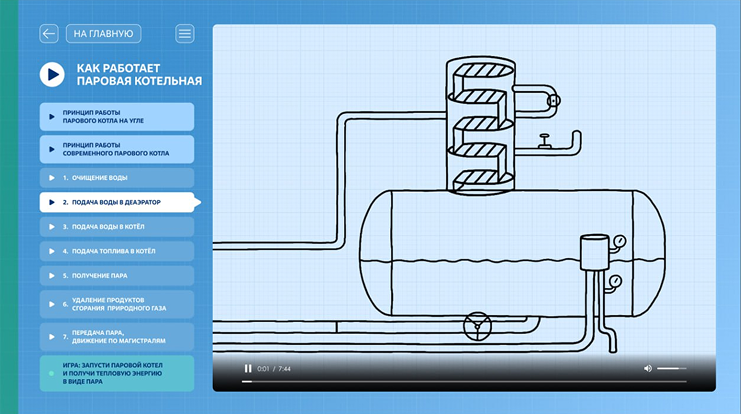Adjust the volume slider
The height and width of the screenshot is (414, 741).
click(671, 369)
